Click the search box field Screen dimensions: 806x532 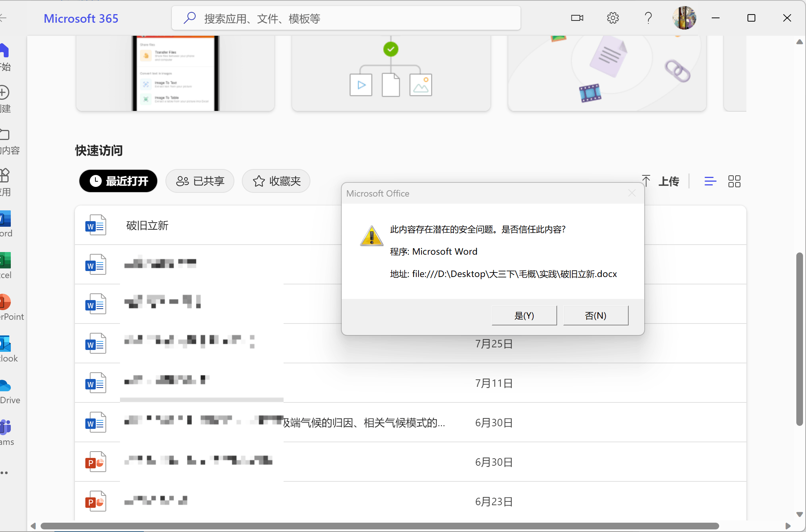[346, 18]
